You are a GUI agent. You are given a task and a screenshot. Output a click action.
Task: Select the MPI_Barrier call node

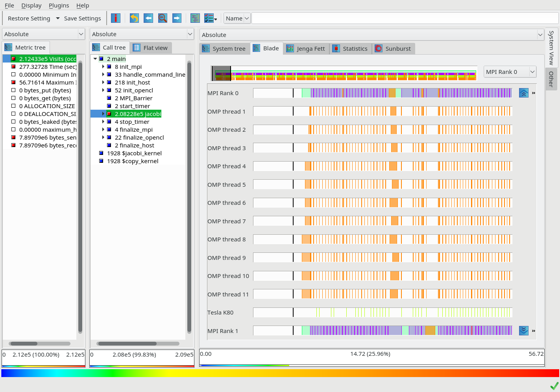(x=133, y=98)
